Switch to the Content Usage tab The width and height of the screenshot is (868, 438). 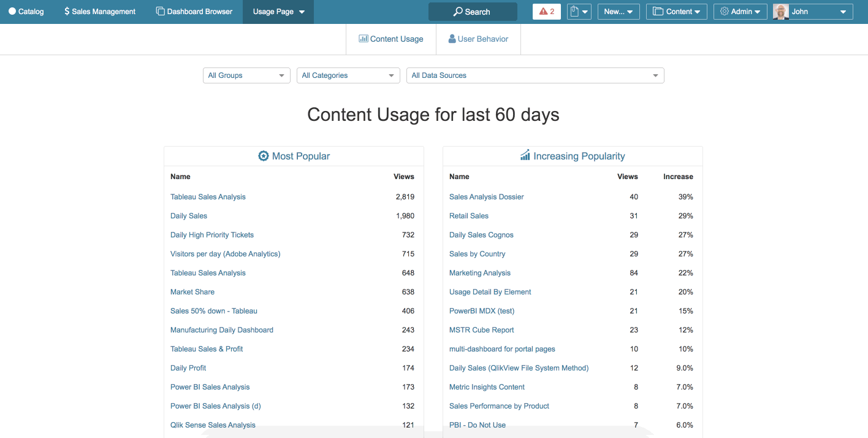(391, 39)
